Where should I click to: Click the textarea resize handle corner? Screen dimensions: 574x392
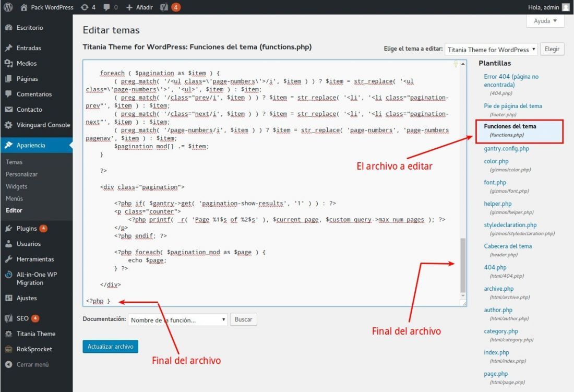pos(464,303)
